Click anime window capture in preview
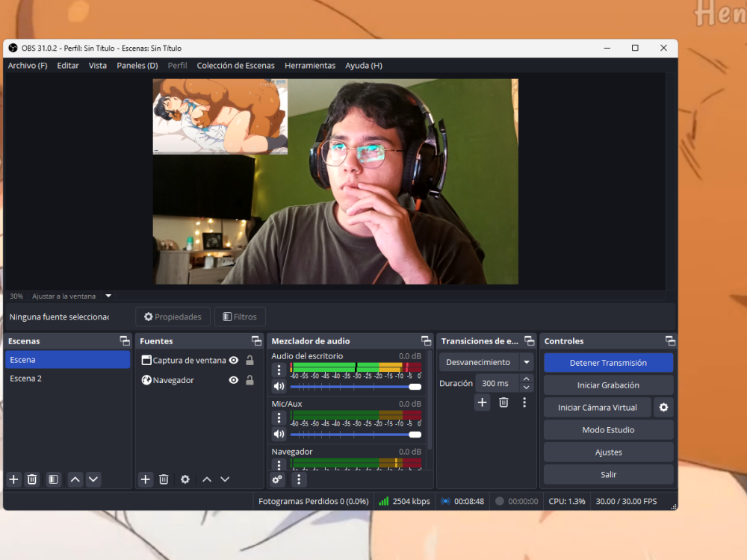The image size is (747, 560). tap(220, 116)
